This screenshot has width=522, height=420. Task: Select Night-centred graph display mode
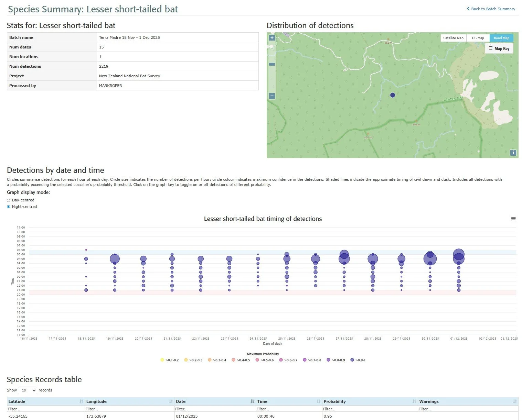pos(9,207)
